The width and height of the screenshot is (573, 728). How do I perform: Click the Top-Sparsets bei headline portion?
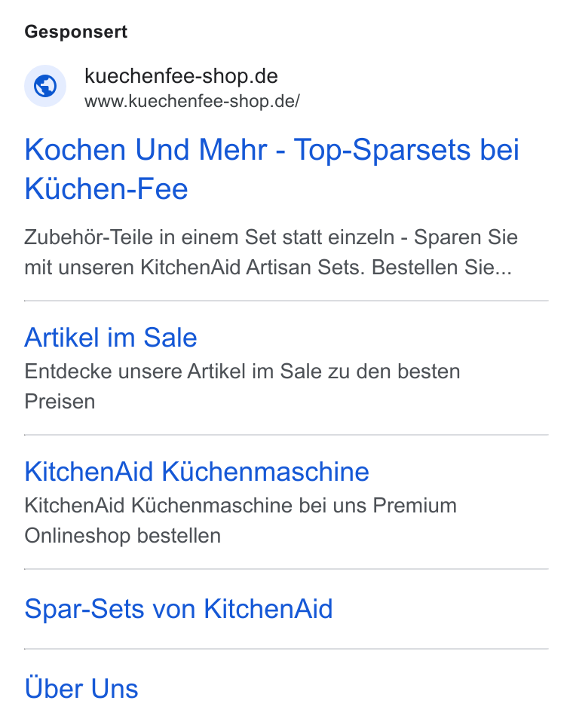coord(407,150)
